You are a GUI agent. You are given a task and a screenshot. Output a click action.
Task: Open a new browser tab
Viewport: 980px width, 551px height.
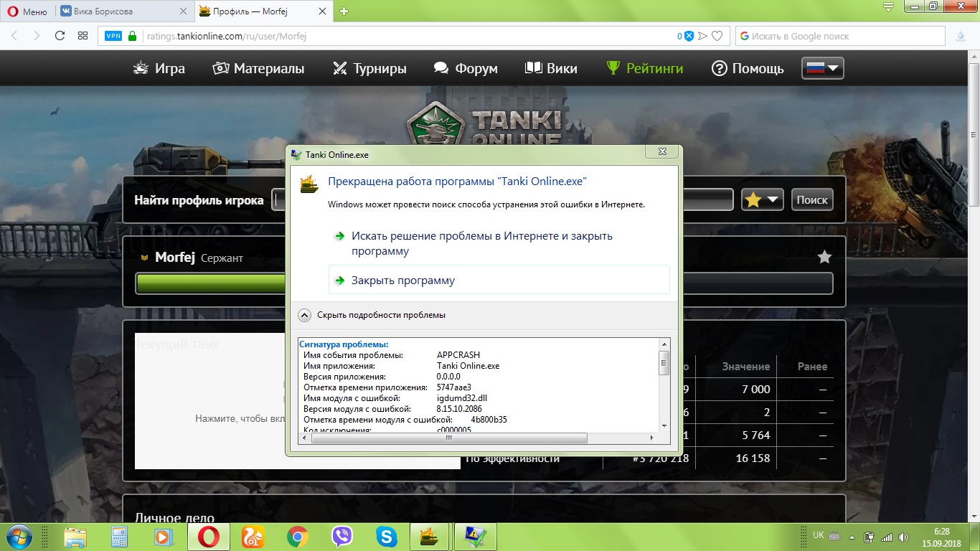(x=344, y=11)
